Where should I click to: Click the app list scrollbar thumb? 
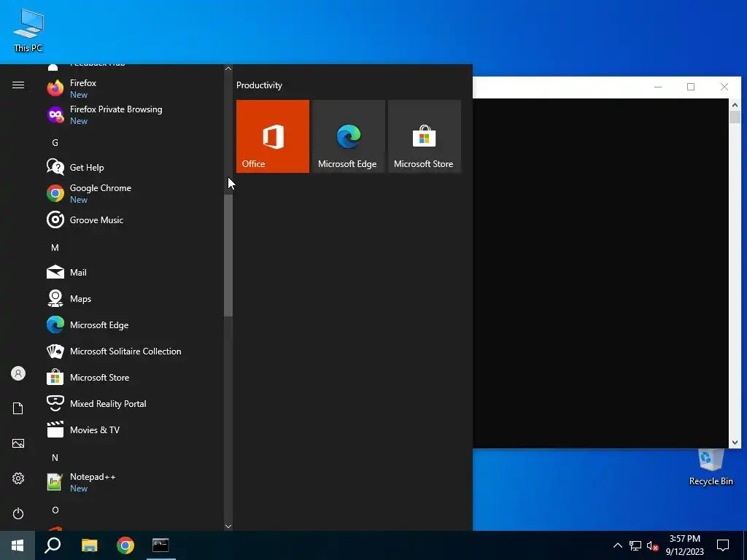point(228,254)
